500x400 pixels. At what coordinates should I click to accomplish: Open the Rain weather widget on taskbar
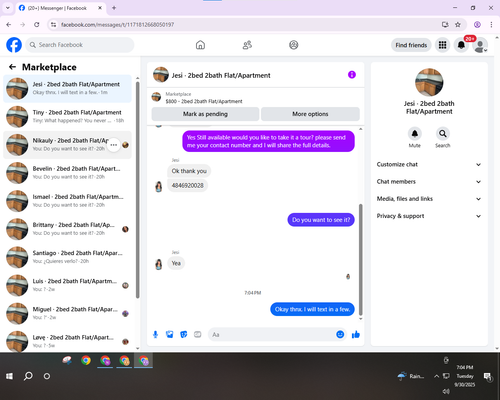(x=411, y=376)
